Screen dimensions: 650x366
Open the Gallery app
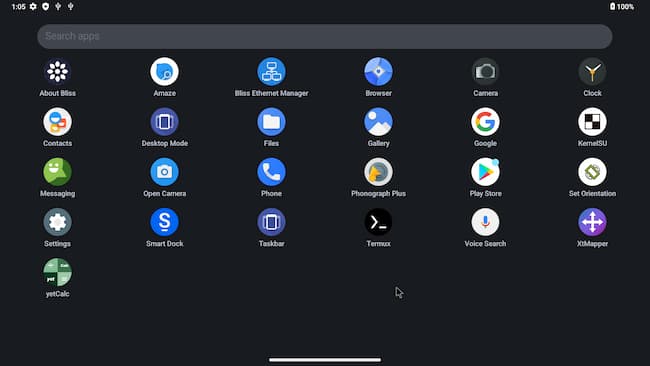coord(378,122)
